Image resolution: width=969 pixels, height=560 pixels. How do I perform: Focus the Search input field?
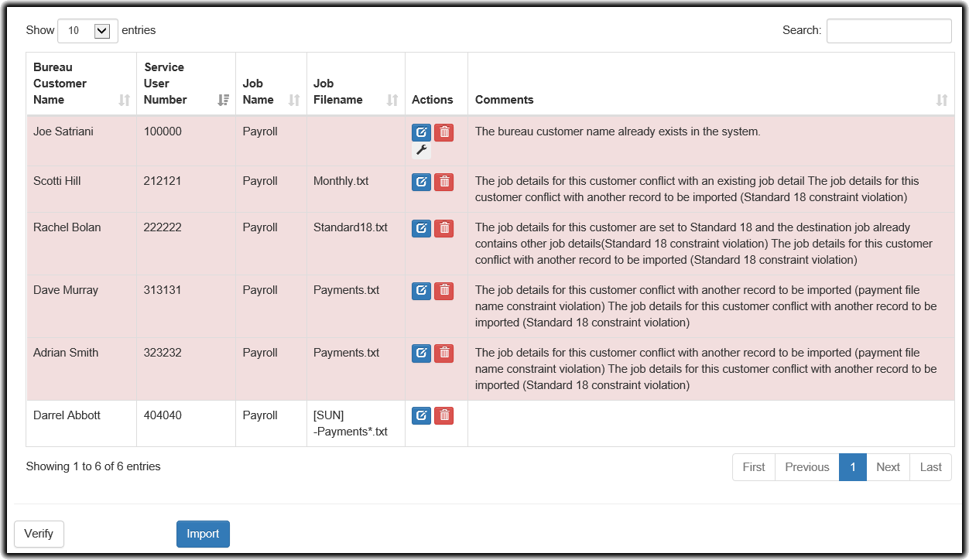point(889,31)
